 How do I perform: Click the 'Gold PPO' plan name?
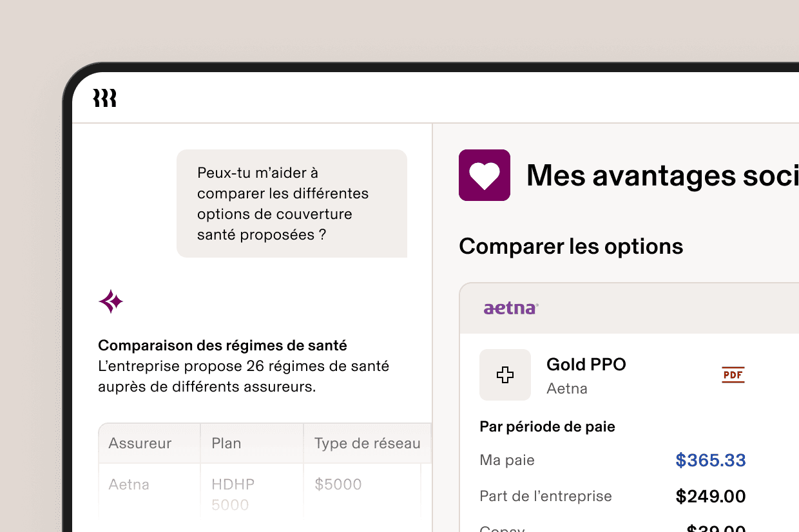[x=586, y=365]
